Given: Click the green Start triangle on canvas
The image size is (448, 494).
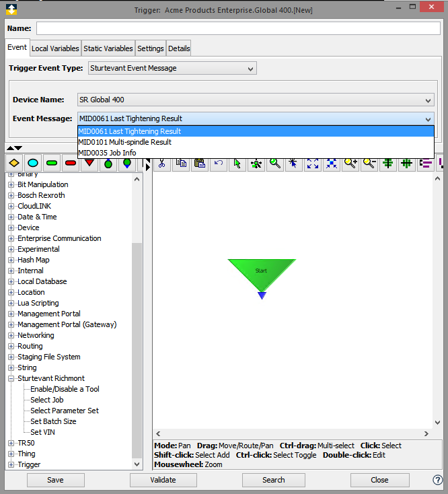Looking at the screenshot, I should click(x=261, y=275).
